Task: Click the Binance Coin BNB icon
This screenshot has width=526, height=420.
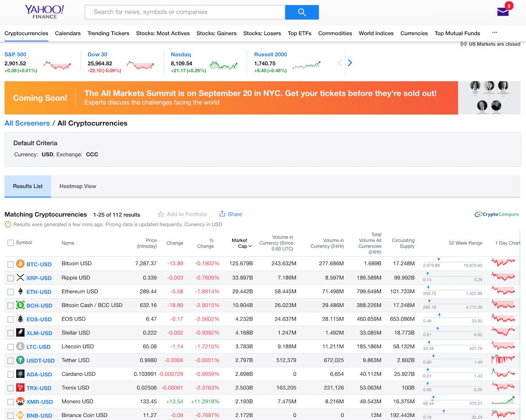Action: (x=20, y=415)
